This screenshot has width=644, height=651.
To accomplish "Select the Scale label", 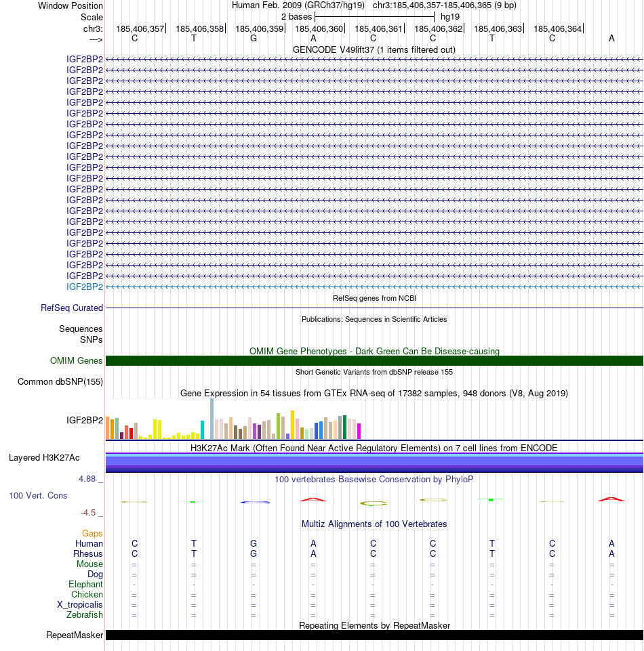I will coord(92,17).
